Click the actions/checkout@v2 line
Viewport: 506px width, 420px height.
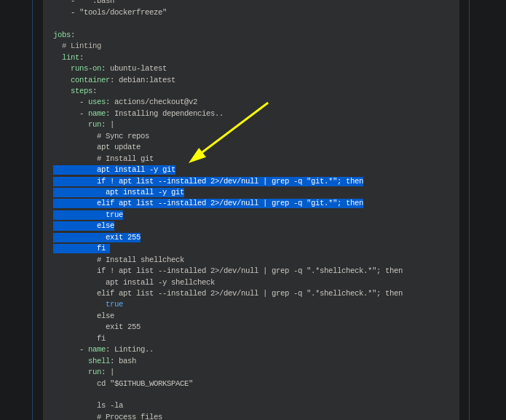click(138, 102)
